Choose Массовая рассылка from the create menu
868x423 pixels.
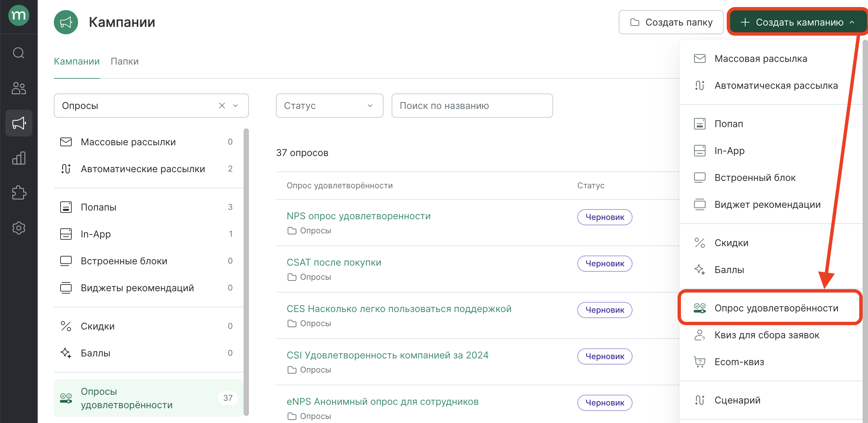coord(770,59)
